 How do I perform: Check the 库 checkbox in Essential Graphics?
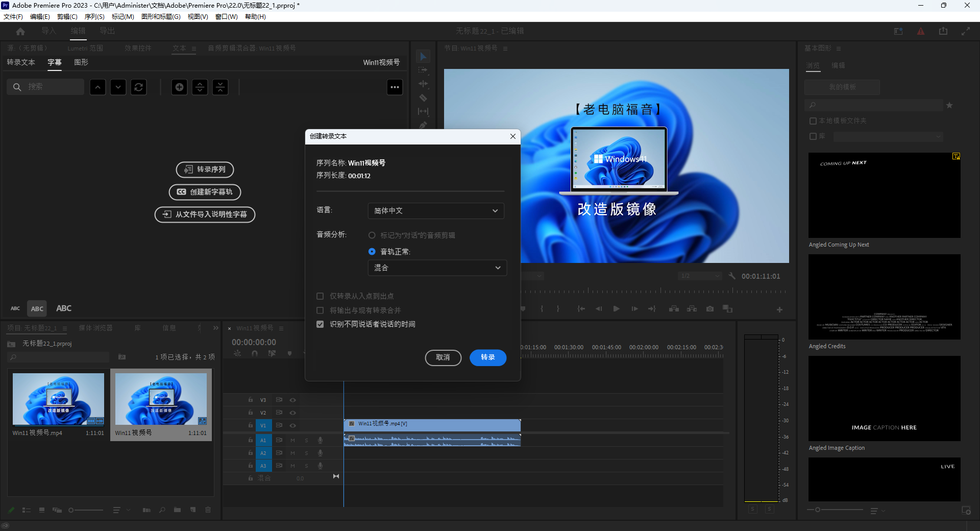pyautogui.click(x=813, y=136)
